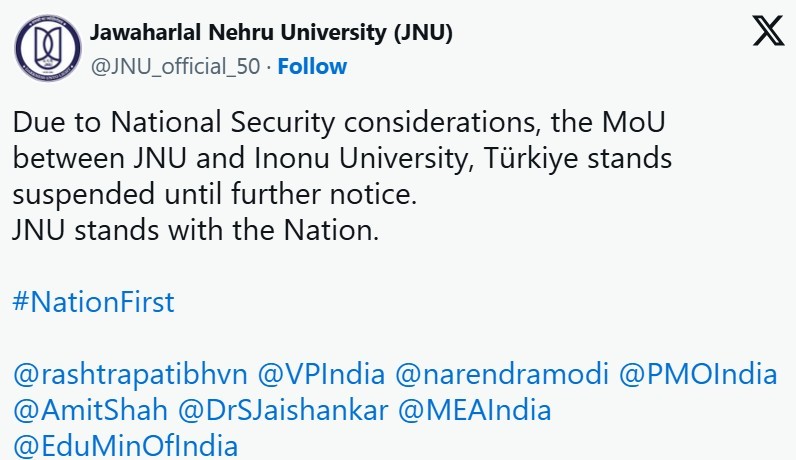Visit the @rashtrapatibhvn mention
This screenshot has width=796, height=460.
pos(130,375)
